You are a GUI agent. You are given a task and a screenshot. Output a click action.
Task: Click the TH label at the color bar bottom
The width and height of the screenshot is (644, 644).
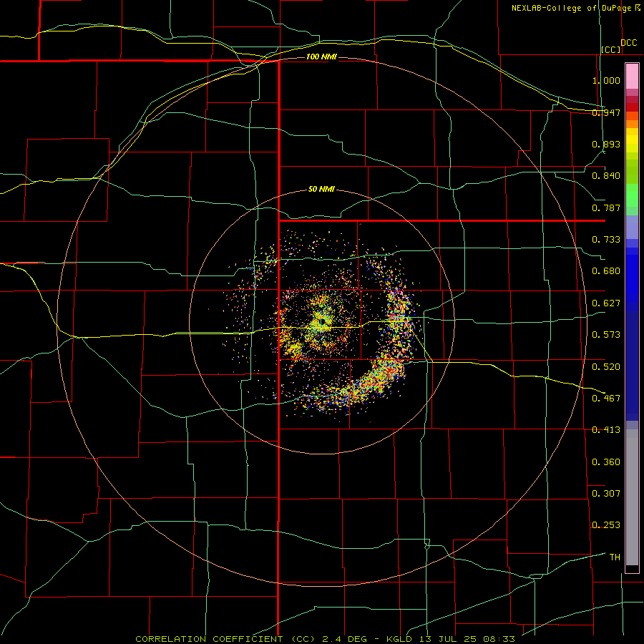[615, 557]
